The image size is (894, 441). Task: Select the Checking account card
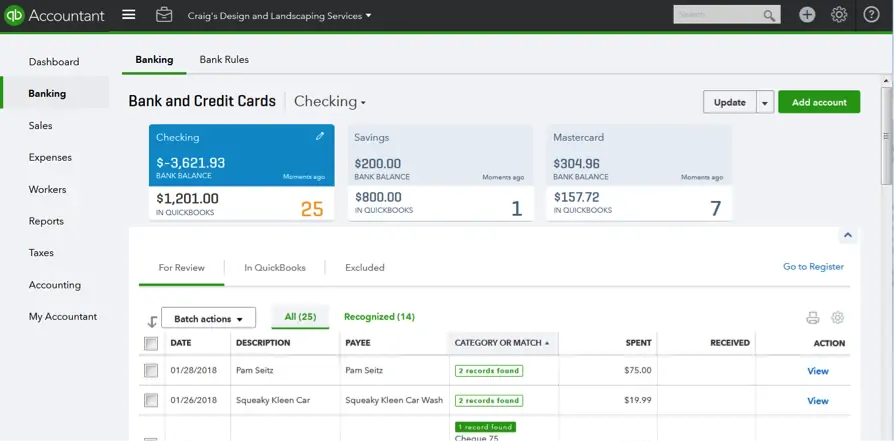coord(242,172)
